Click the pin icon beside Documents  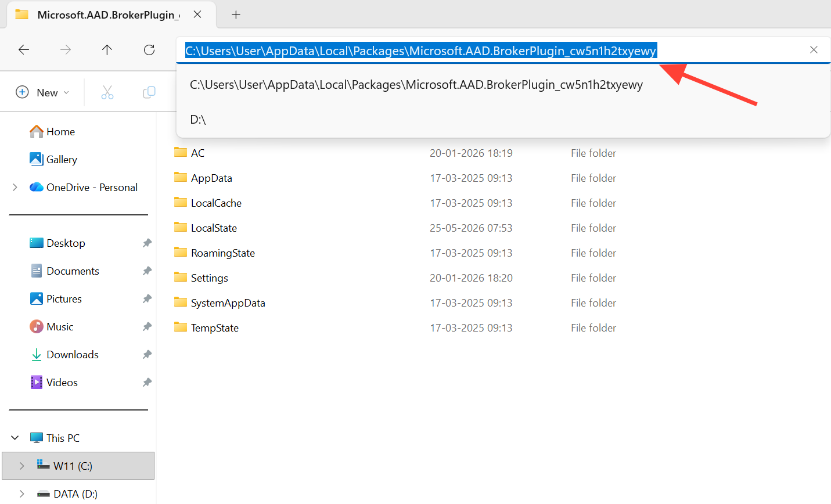coord(147,271)
